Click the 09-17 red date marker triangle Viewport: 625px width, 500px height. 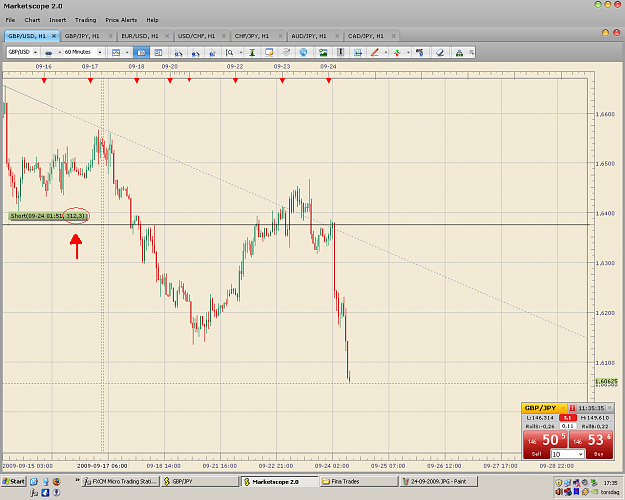90,81
